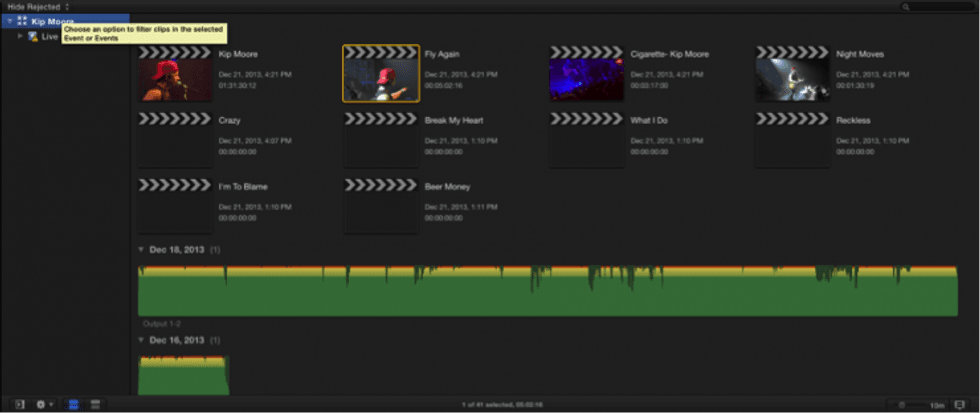This screenshot has height=413, width=980.
Task: Click the 'Break My Heart' project name
Action: 454,121
